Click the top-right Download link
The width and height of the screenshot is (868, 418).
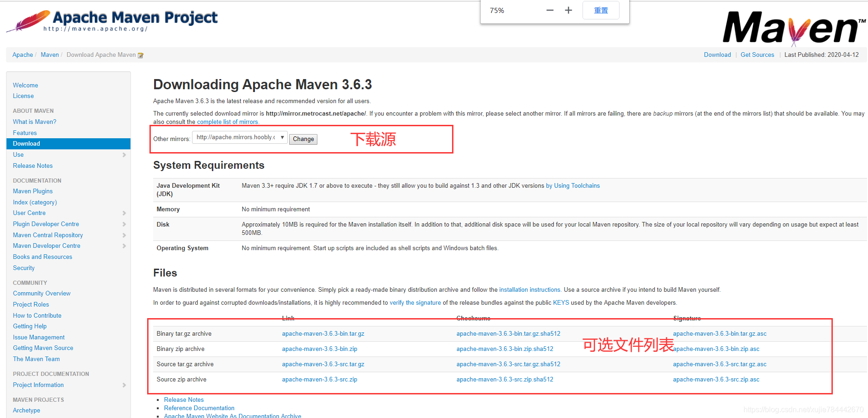click(718, 55)
